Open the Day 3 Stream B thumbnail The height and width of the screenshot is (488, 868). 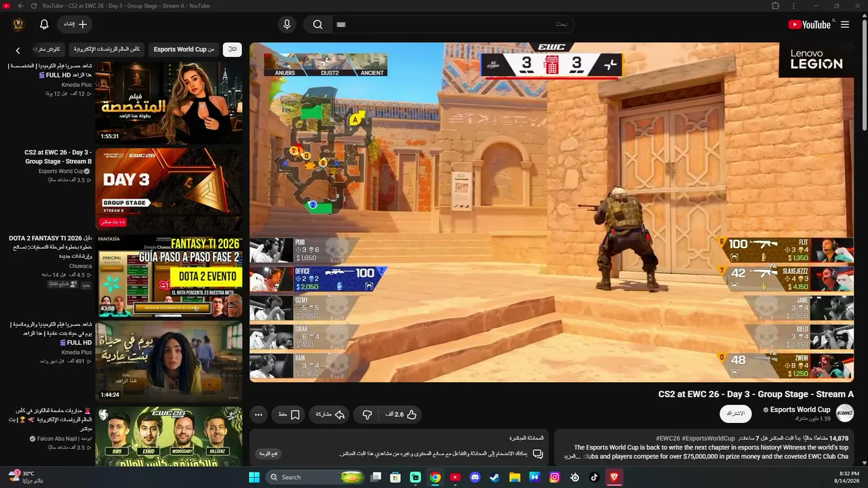click(x=169, y=189)
